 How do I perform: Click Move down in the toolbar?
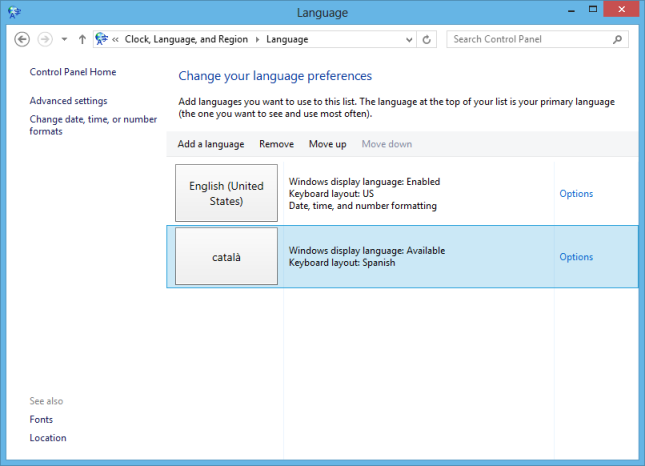tap(387, 144)
